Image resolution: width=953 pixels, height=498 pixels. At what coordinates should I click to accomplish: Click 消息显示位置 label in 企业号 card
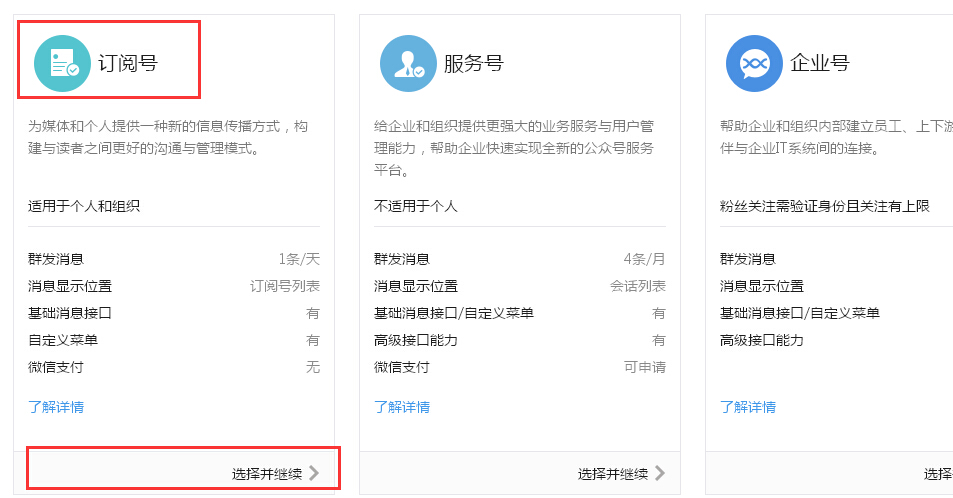point(762,286)
